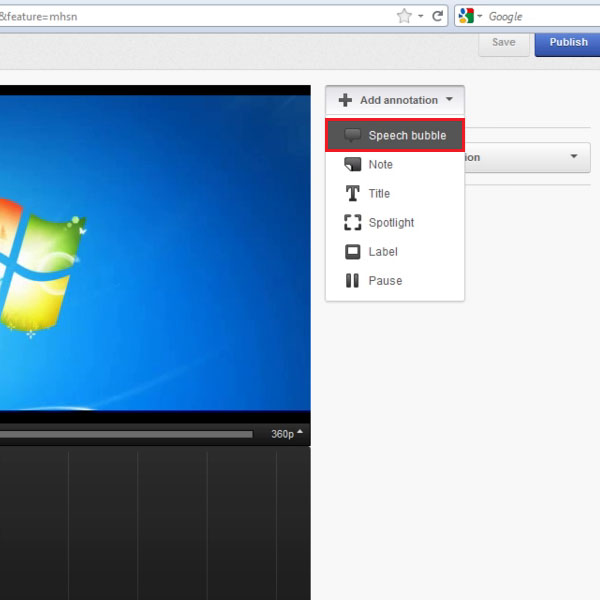
Task: Choose the Note annotation type
Action: pyautogui.click(x=395, y=165)
